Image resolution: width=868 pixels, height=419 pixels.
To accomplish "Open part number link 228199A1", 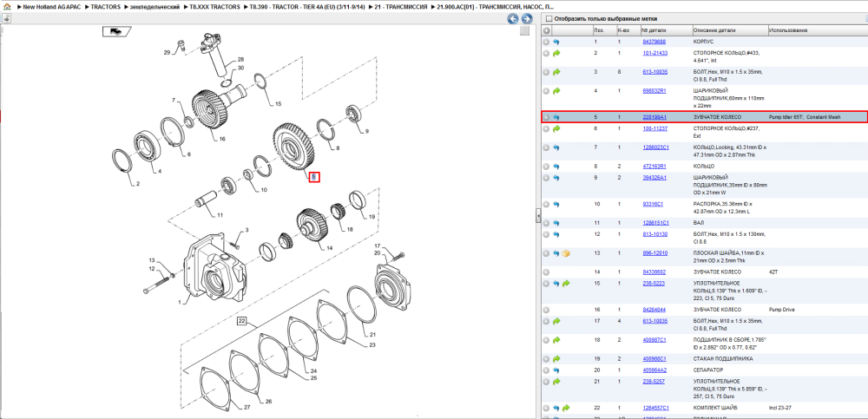I will 654,117.
